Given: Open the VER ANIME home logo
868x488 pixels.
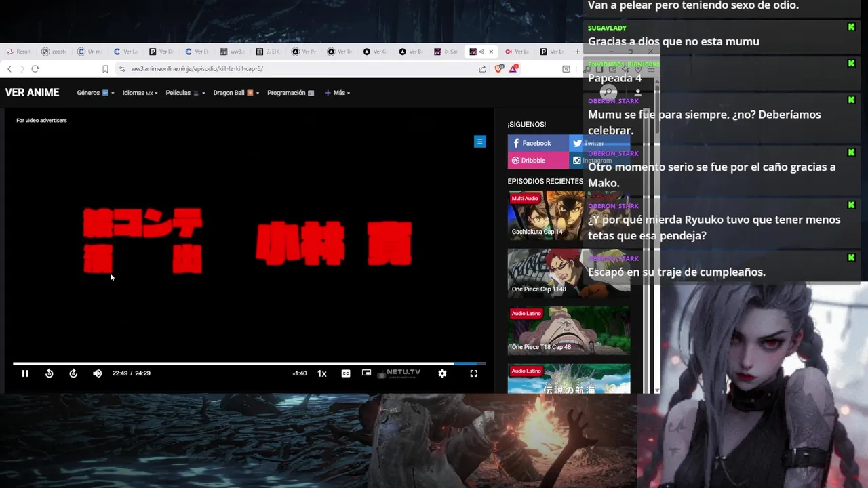Looking at the screenshot, I should pos(32,93).
